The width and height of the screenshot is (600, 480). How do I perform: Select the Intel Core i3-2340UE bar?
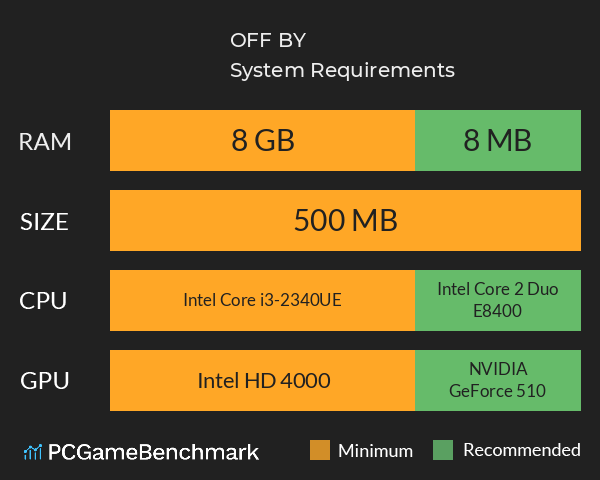pos(262,300)
